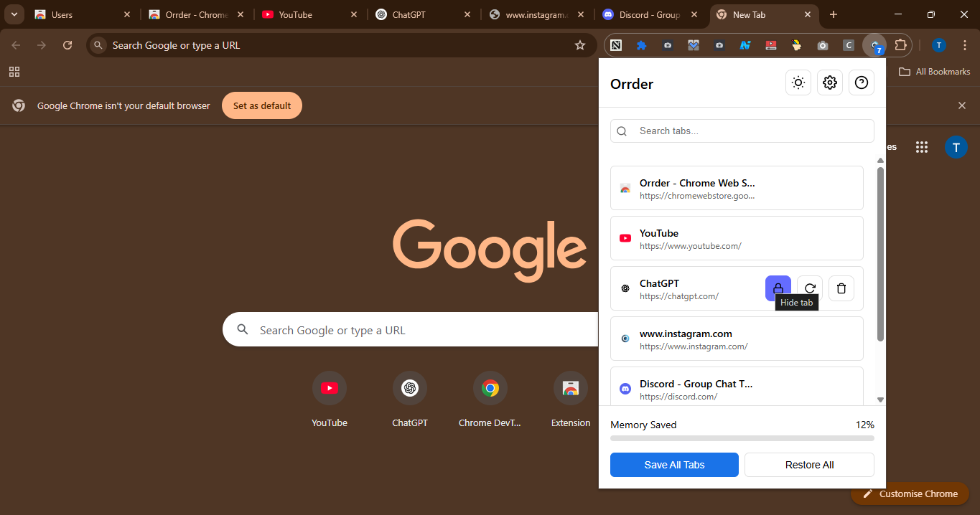The width and height of the screenshot is (980, 515).
Task: Click the Orrder list scrollbar thumb
Action: click(880, 254)
